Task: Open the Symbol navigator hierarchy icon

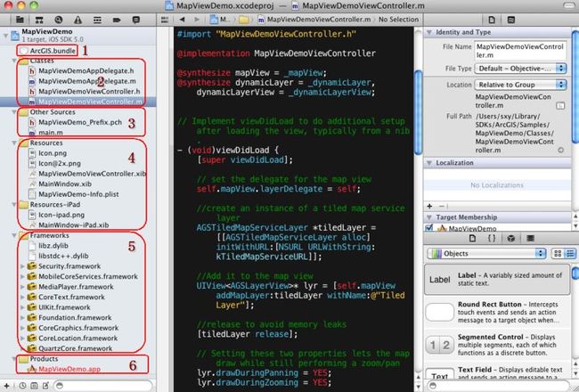Action: [x=39, y=20]
